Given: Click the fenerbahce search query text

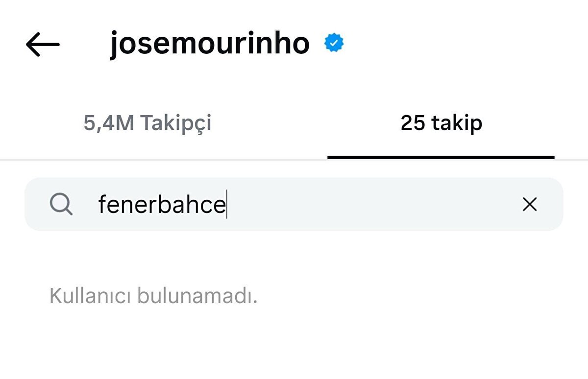Looking at the screenshot, I should [162, 204].
